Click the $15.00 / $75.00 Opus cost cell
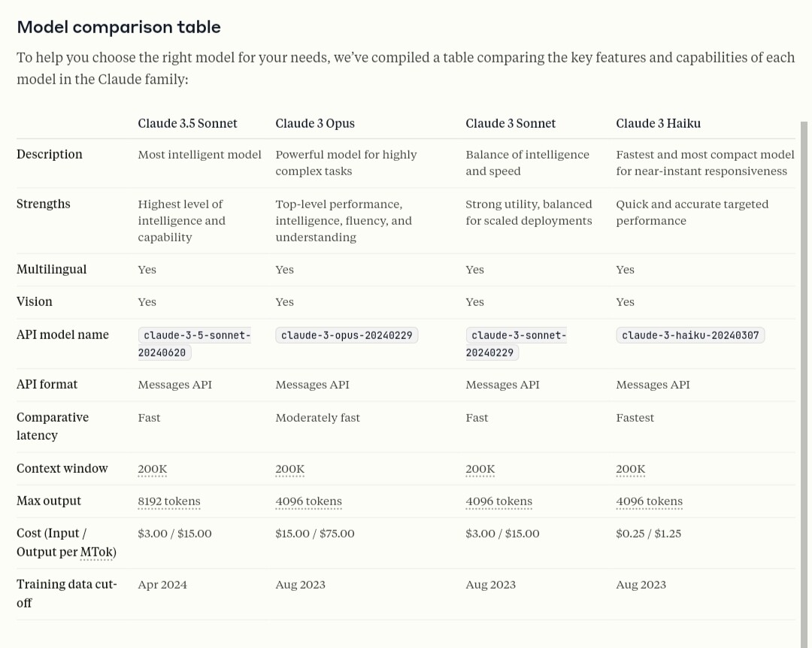The image size is (812, 648). tap(315, 534)
